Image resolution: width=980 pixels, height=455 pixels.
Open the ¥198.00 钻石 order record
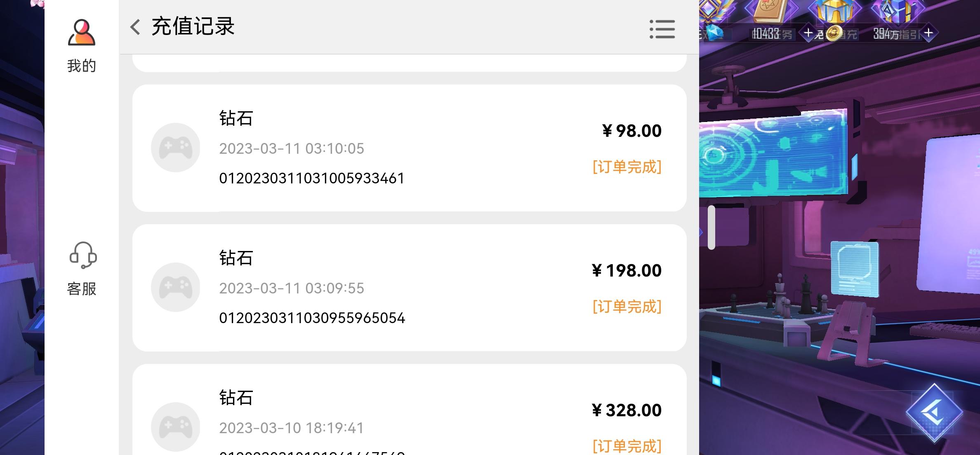pos(409,288)
